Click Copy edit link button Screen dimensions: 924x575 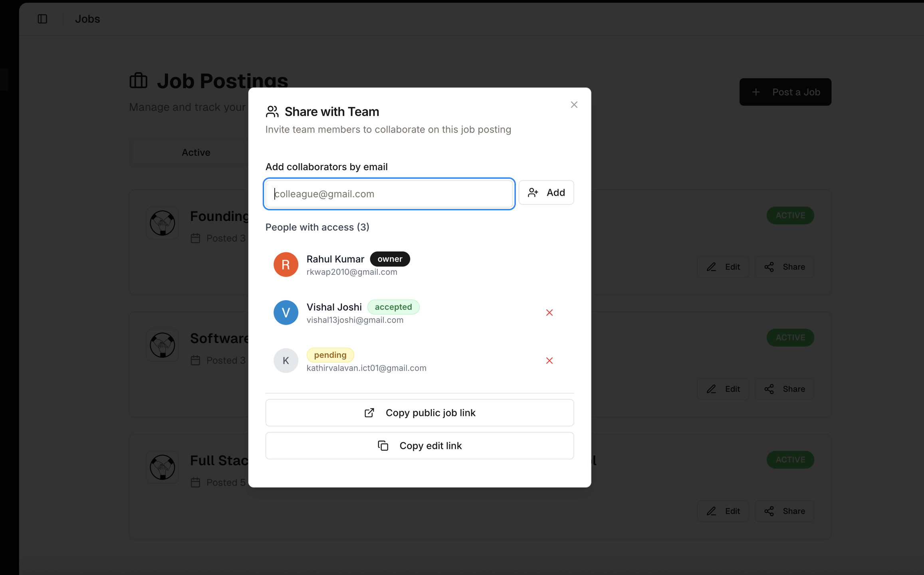coord(419,446)
